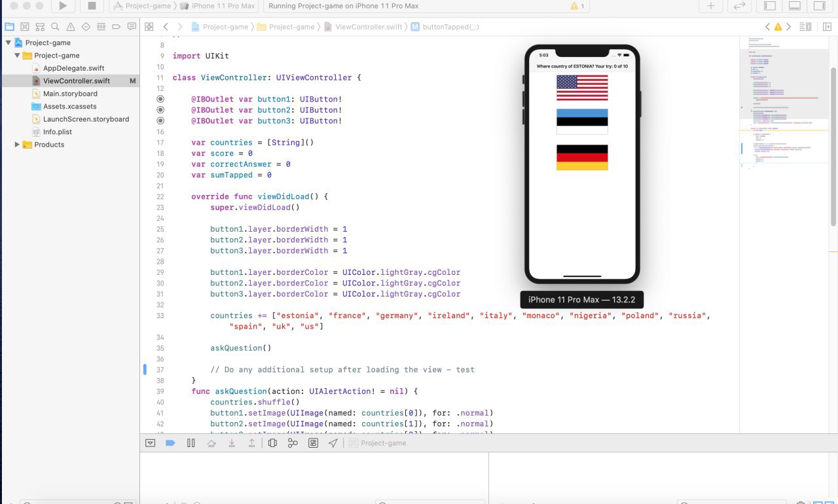Open Project-game process selector in debug bar
The image size is (838, 504).
point(378,443)
